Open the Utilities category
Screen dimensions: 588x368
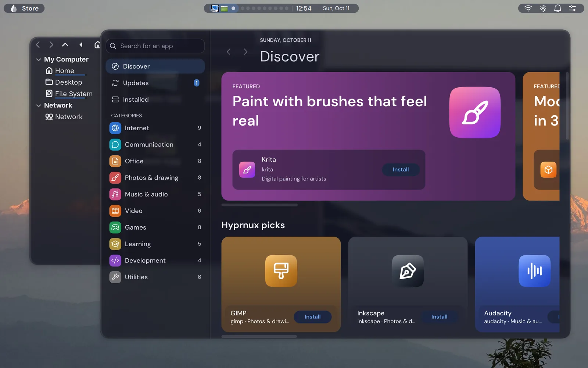coord(155,277)
